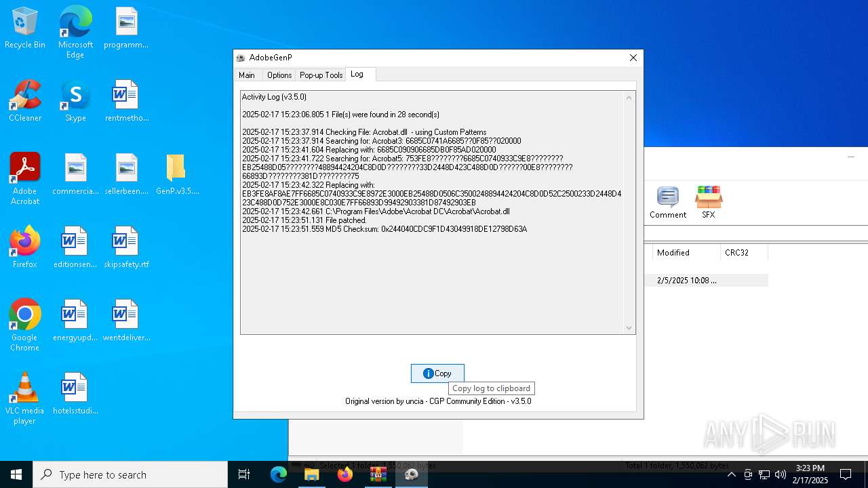This screenshot has height=488, width=868.
Task: Sort by CRC32 column in WinRAR
Action: coord(744,253)
